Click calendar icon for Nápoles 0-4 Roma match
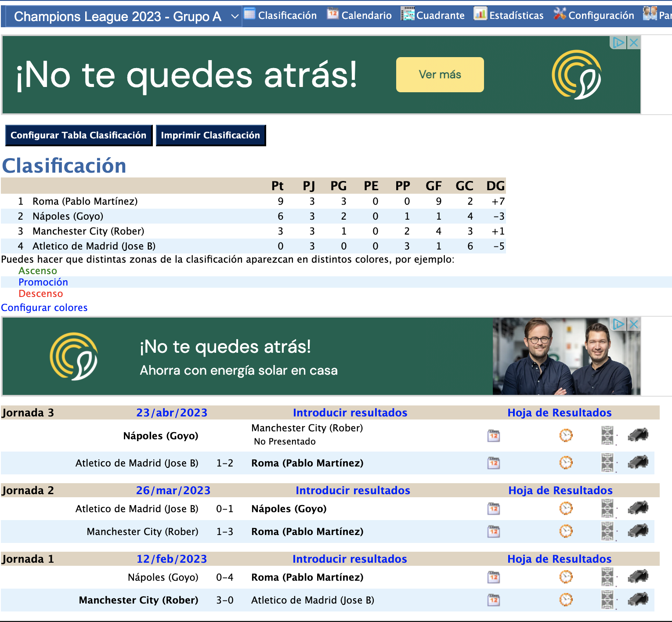672x622 pixels. pos(494,577)
